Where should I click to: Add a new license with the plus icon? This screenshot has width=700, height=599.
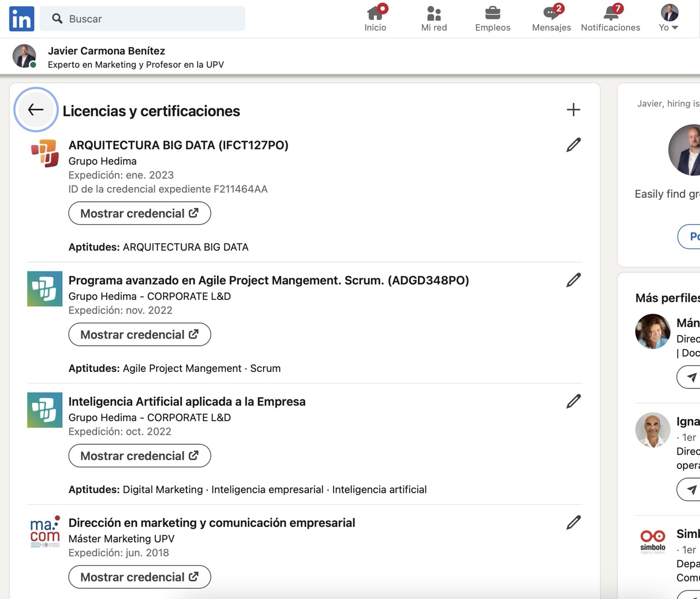[574, 110]
